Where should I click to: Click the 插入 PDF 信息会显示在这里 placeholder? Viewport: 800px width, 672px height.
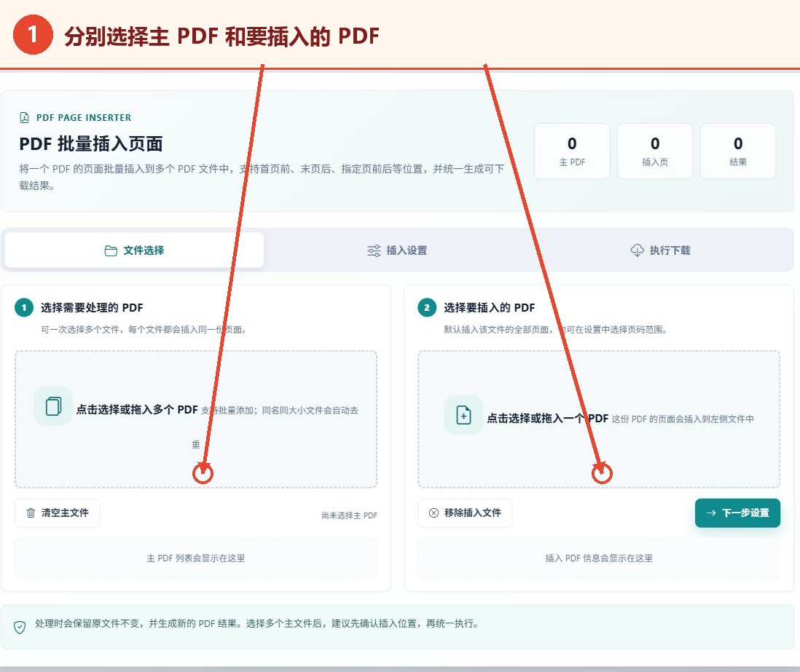click(599, 558)
